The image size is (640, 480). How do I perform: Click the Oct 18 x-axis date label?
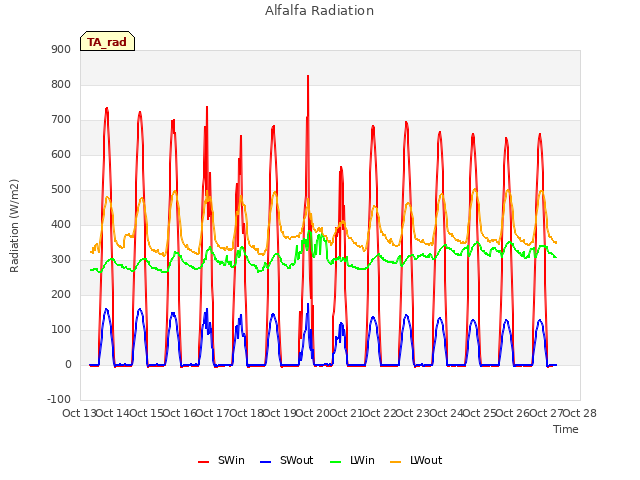point(246,413)
